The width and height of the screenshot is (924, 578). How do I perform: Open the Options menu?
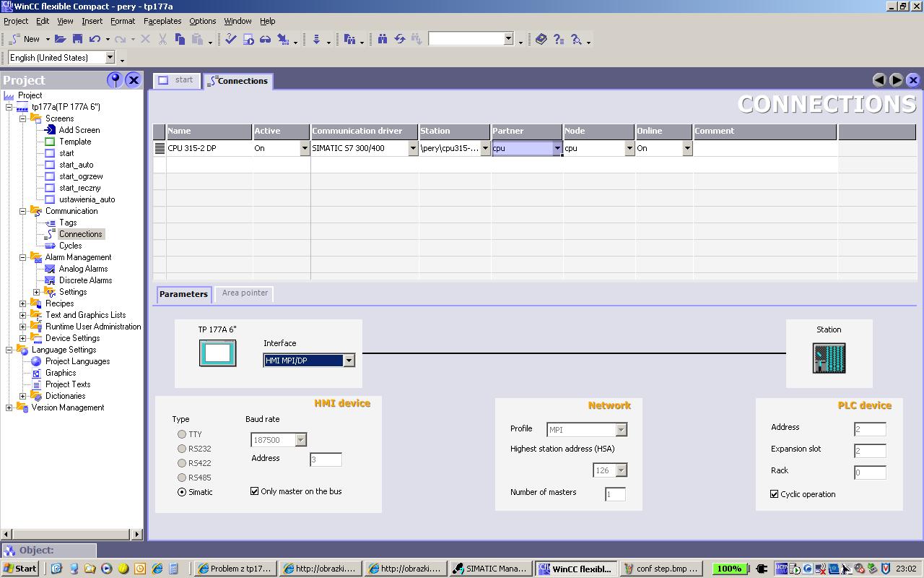coord(203,21)
